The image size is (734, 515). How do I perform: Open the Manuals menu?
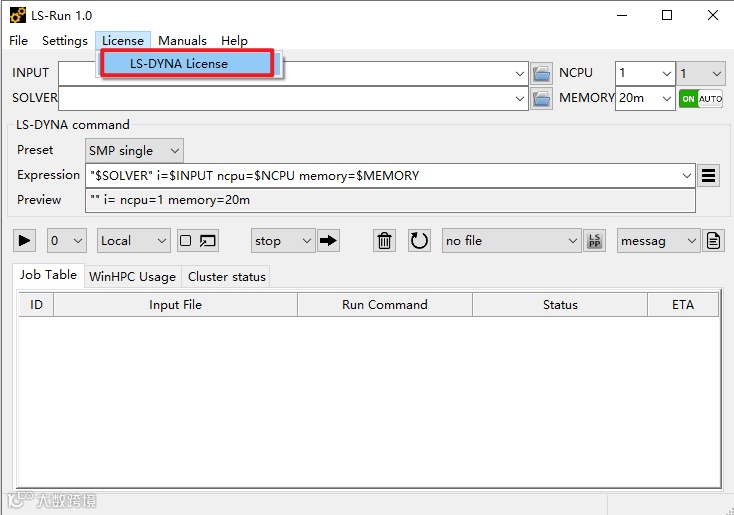click(x=182, y=41)
